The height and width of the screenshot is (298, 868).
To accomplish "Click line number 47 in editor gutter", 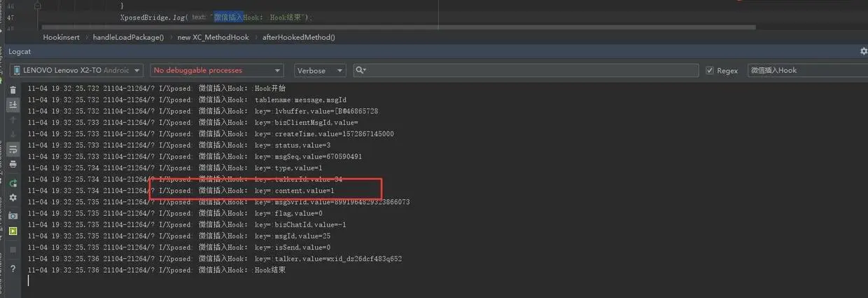I will tap(10, 17).
